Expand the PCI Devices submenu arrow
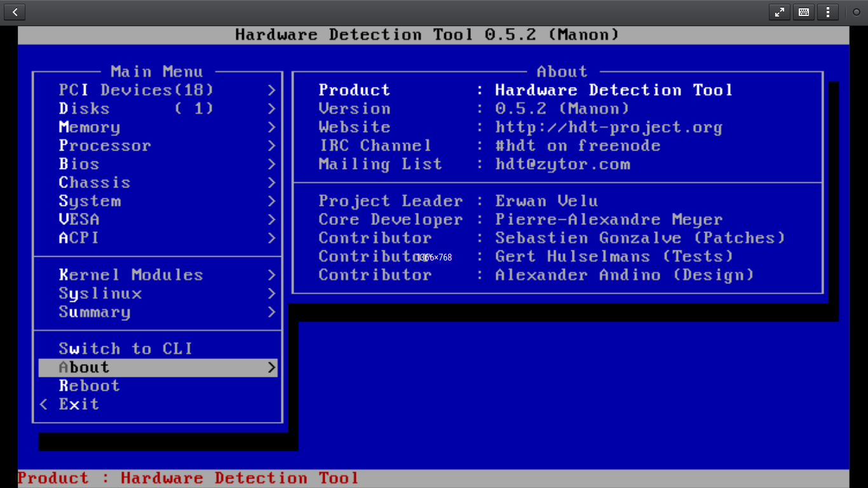868x488 pixels. [x=271, y=90]
